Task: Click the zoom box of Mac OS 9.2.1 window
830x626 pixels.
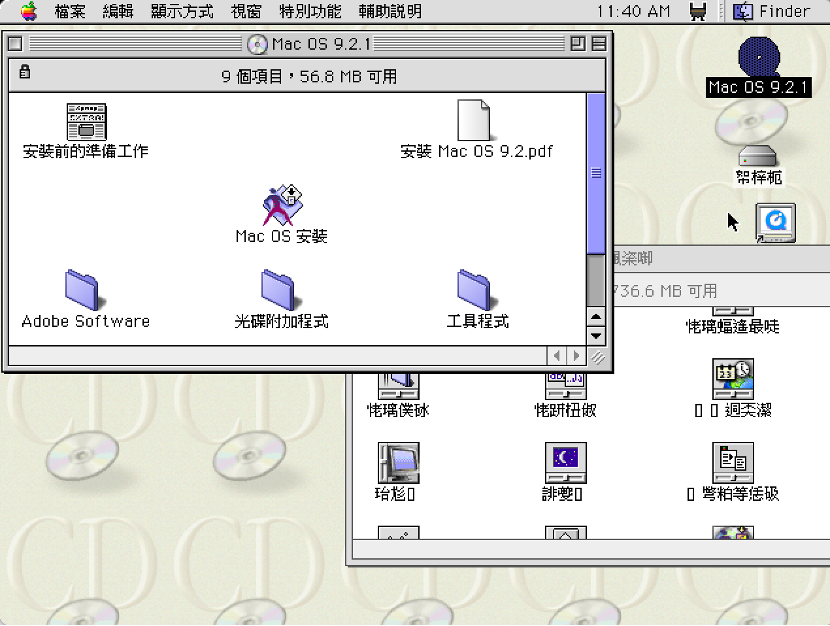Action: point(578,43)
